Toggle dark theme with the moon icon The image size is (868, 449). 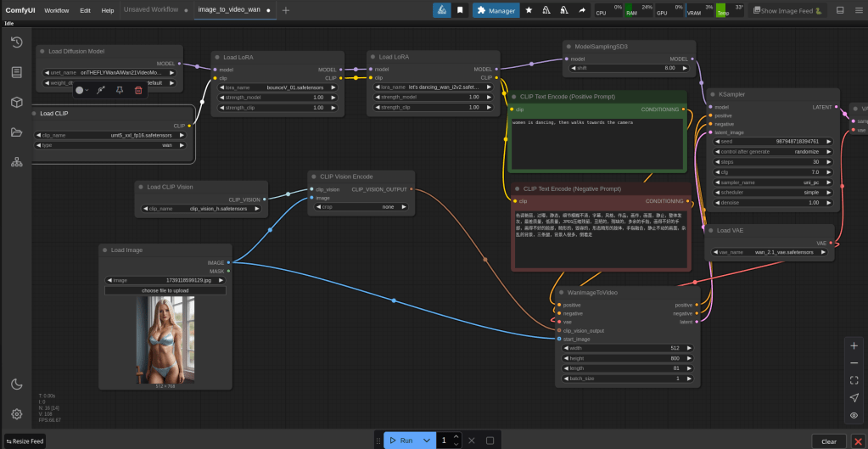[16, 384]
